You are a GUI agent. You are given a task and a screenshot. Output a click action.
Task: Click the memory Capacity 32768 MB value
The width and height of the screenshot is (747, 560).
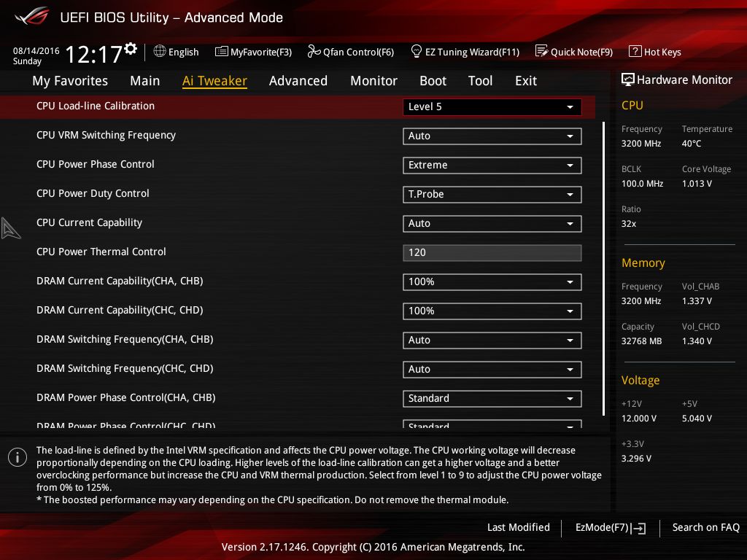(641, 341)
